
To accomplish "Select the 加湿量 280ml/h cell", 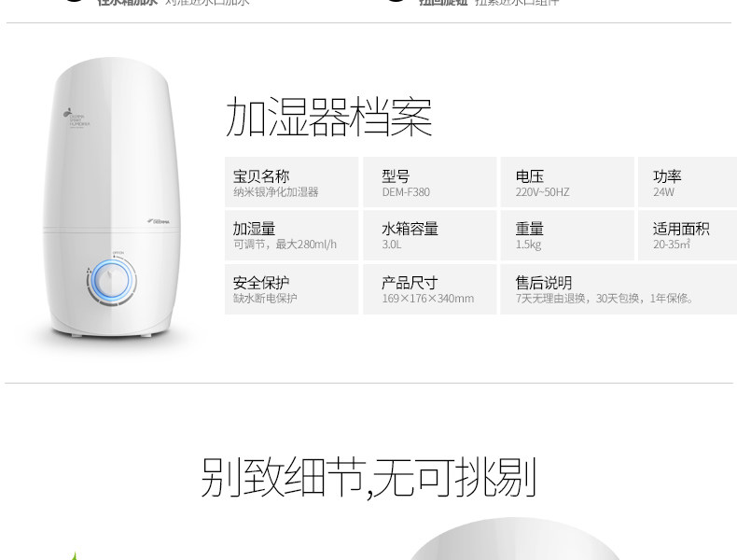I will 291,235.
